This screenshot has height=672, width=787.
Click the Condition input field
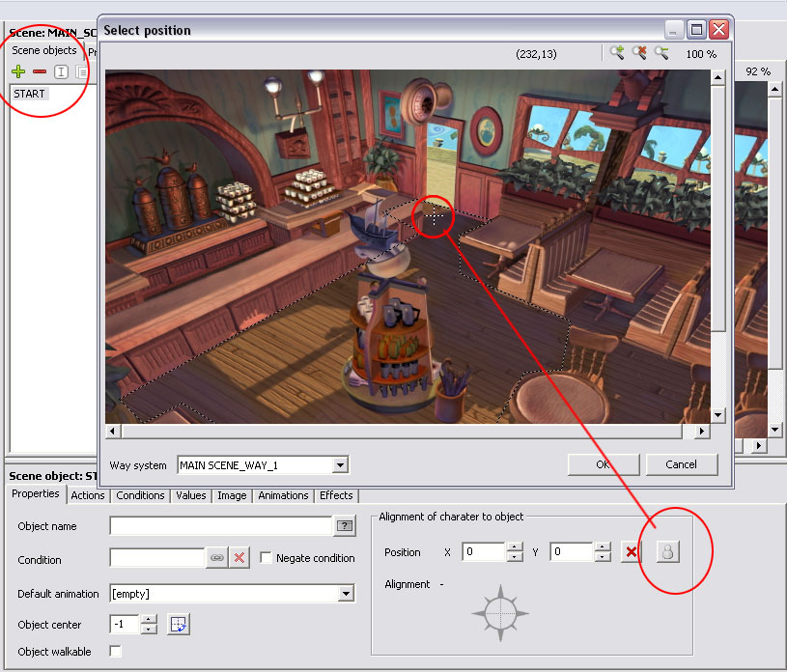click(157, 557)
